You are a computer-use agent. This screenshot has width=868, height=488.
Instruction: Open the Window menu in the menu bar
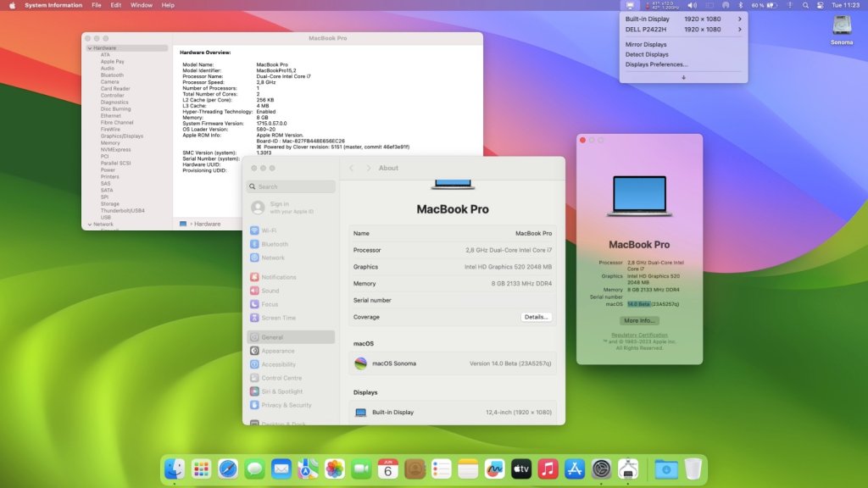[142, 5]
